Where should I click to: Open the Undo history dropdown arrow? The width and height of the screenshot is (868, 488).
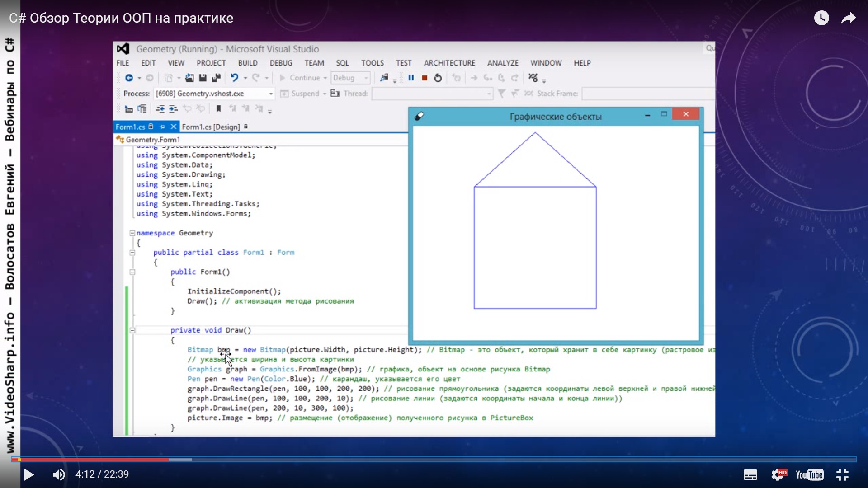245,78
